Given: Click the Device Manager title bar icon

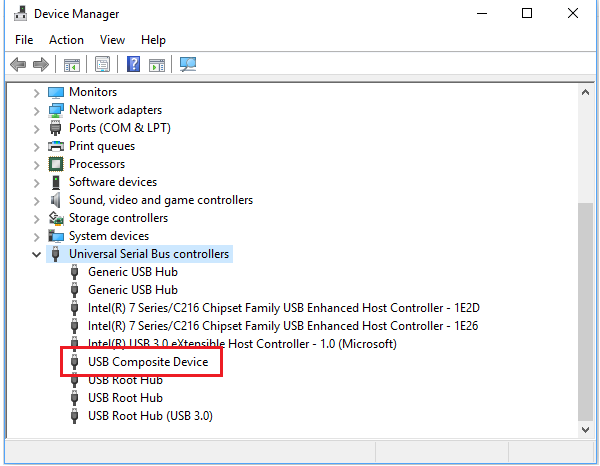Looking at the screenshot, I should click(17, 14).
